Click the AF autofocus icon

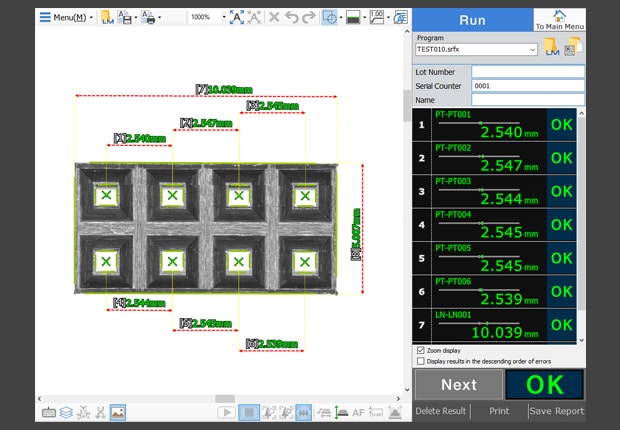click(x=359, y=412)
